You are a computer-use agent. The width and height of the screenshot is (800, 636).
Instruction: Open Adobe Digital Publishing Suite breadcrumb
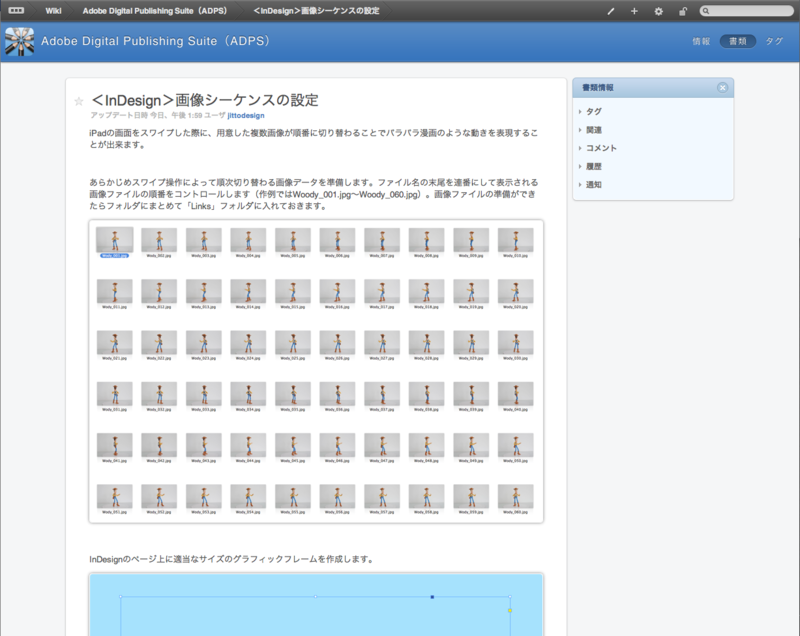click(155, 11)
